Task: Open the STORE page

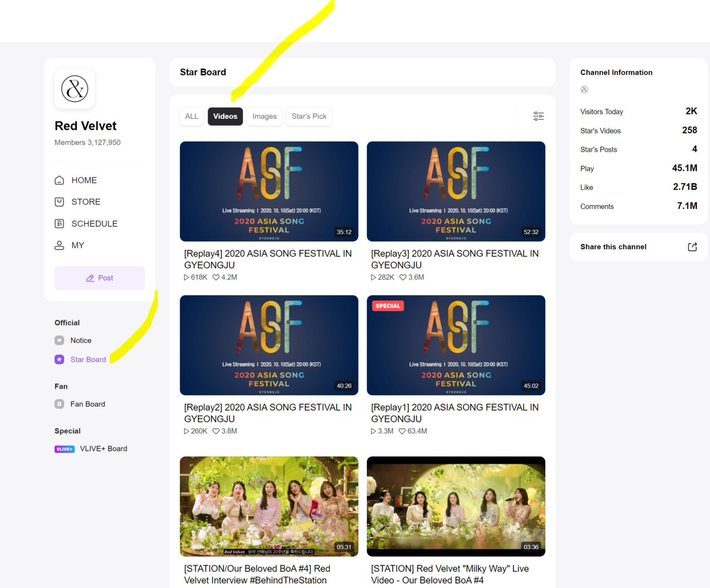Action: (x=77, y=202)
